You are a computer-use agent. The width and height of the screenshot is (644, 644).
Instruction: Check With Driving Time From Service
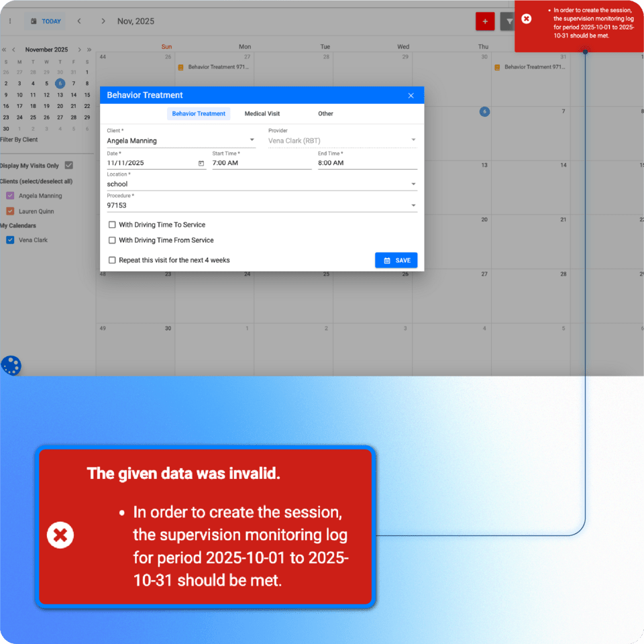click(x=113, y=240)
